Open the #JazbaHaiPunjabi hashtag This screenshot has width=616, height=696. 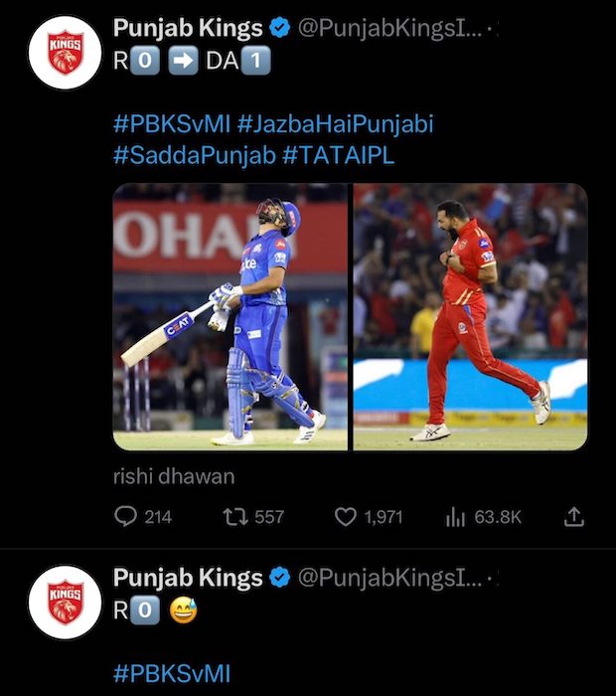point(336,126)
